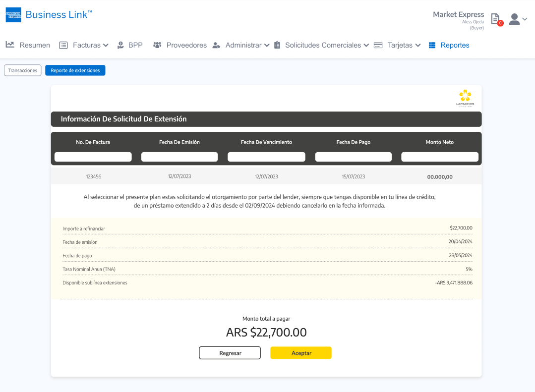Click the Monto Neto filter field
Screen dimensions: 535x392
point(440,157)
